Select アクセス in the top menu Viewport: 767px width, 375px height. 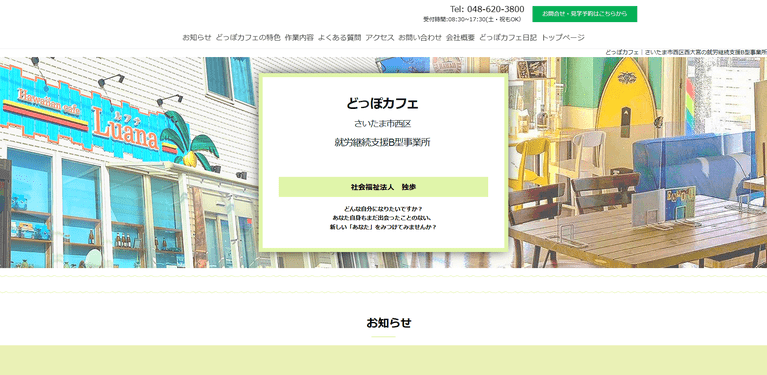click(379, 38)
